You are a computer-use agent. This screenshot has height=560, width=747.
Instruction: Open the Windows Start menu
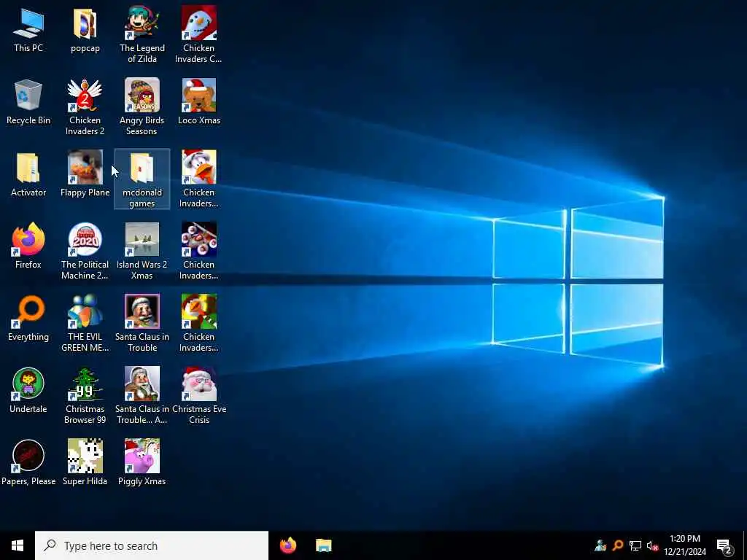click(18, 545)
